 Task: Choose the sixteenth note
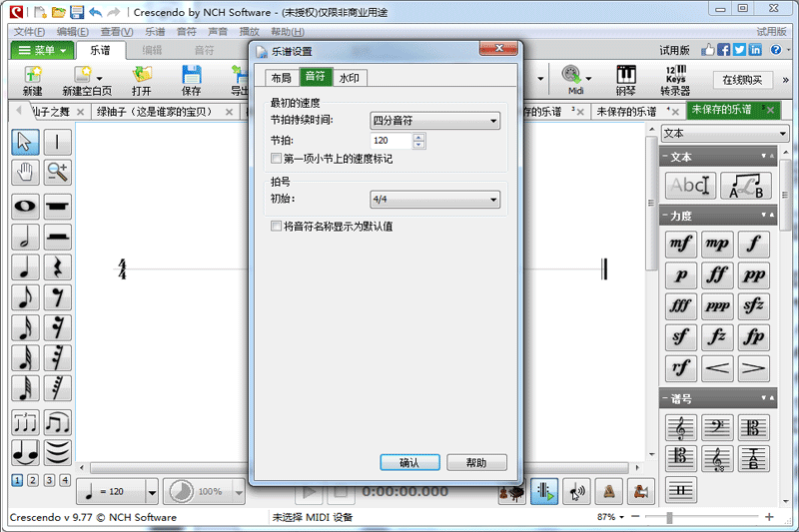[25, 327]
